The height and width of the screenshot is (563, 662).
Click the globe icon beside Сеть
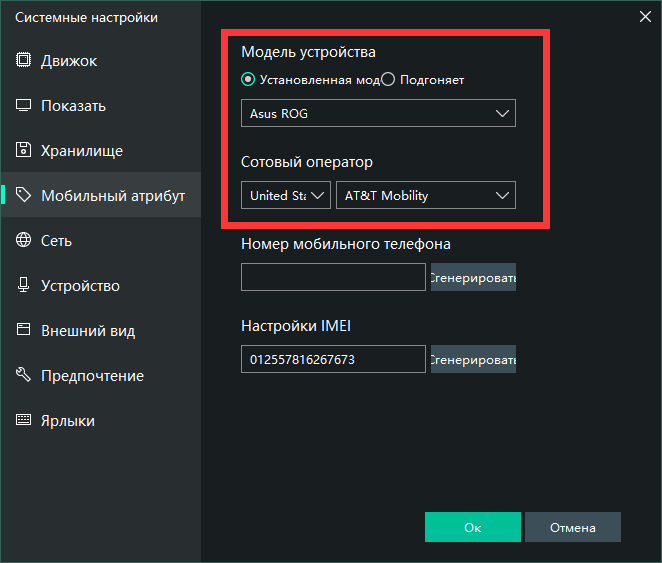23,241
